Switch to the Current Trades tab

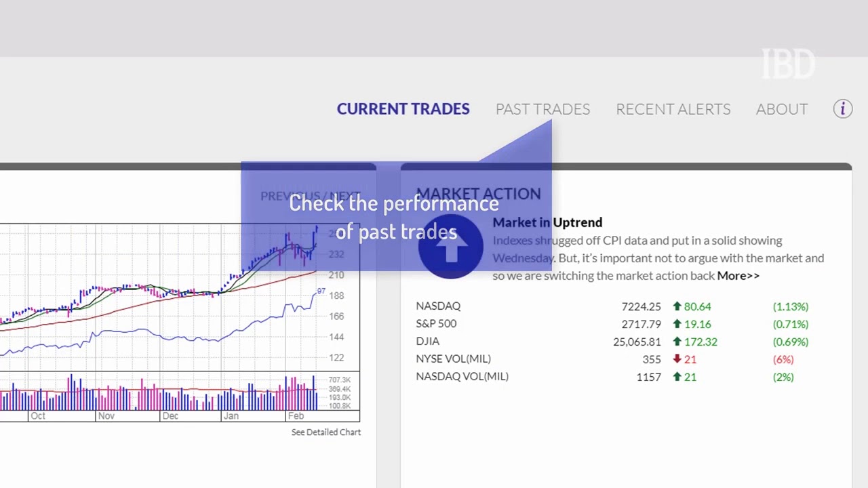[403, 109]
